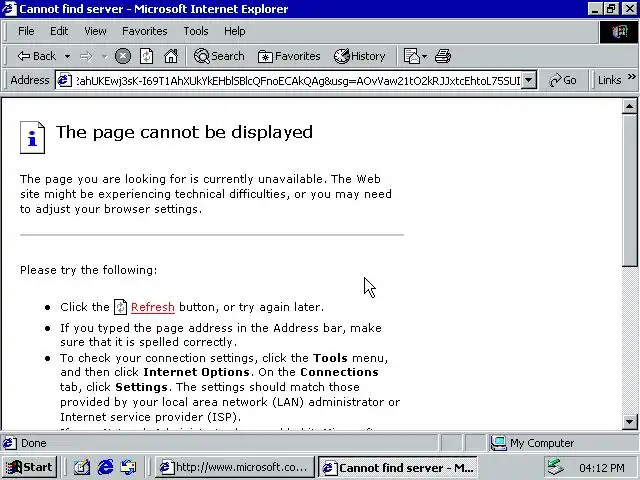This screenshot has height=480, width=640.
Task: Expand the Links toolbar chevron
Action: point(631,77)
